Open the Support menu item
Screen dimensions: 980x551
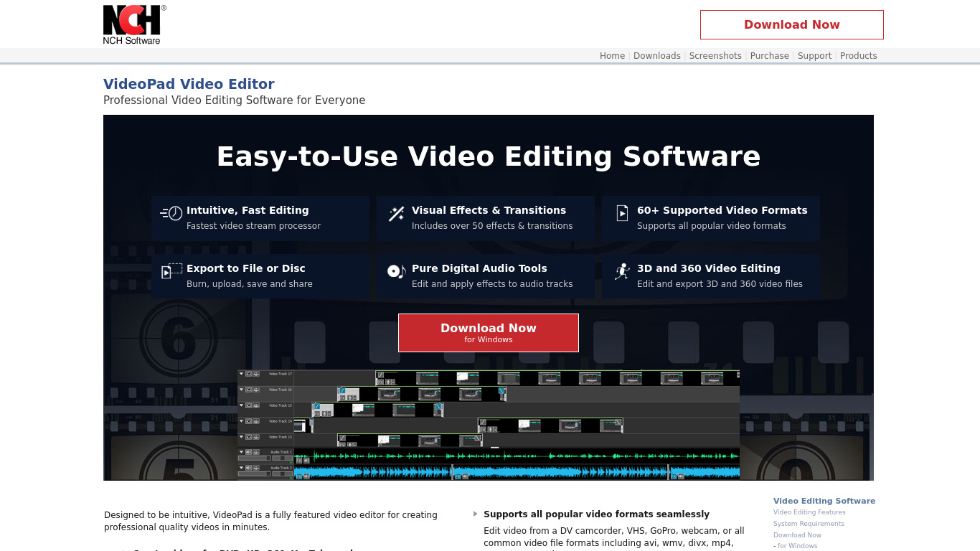coord(814,56)
